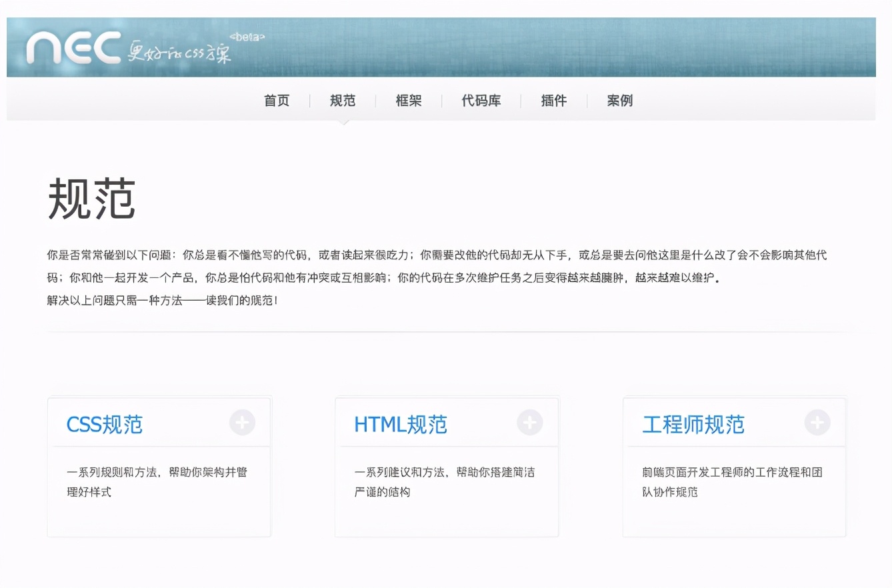Click the beta tag in the header
Screen dimensions: 892x588
pyautogui.click(x=247, y=36)
